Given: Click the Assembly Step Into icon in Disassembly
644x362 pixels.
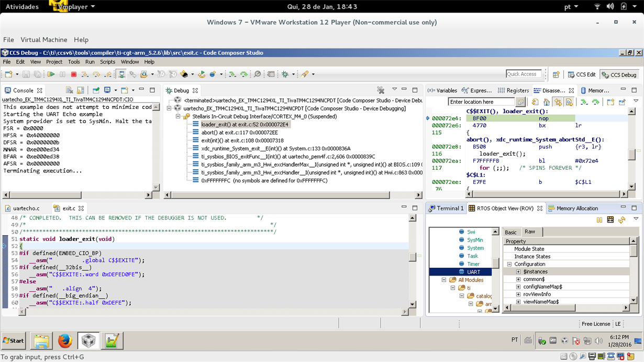Looking at the screenshot, I should [583, 102].
